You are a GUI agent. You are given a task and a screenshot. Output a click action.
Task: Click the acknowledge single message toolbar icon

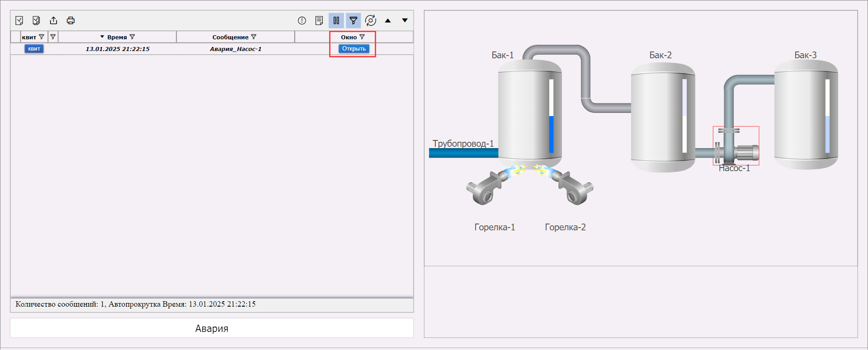19,20
